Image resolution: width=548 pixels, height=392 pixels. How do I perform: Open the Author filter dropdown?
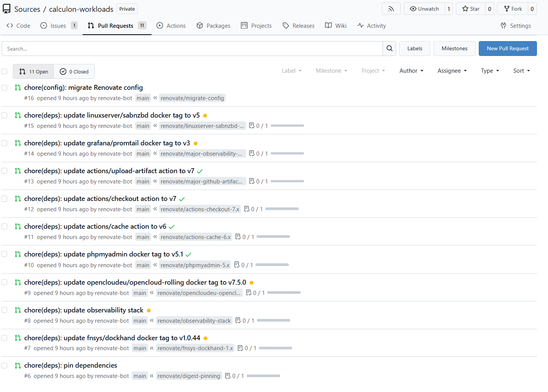click(411, 71)
